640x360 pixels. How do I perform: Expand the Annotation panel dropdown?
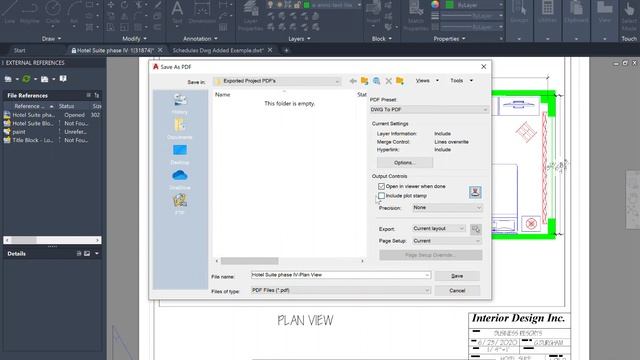(200, 39)
